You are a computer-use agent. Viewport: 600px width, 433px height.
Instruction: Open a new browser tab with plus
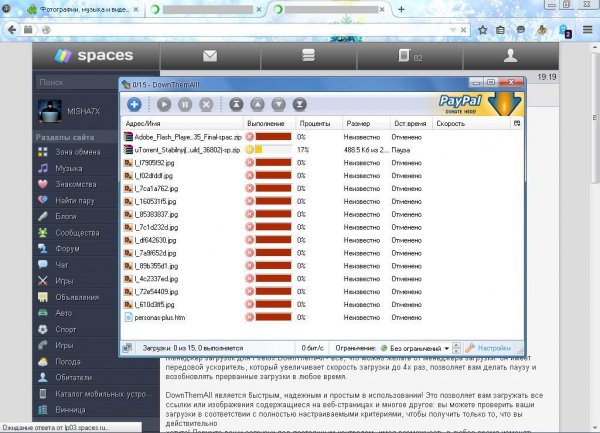tap(401, 9)
